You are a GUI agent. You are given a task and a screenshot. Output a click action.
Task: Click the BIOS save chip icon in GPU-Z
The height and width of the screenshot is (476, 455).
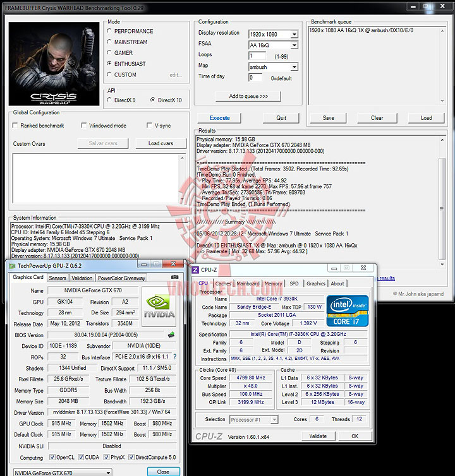coord(171,335)
